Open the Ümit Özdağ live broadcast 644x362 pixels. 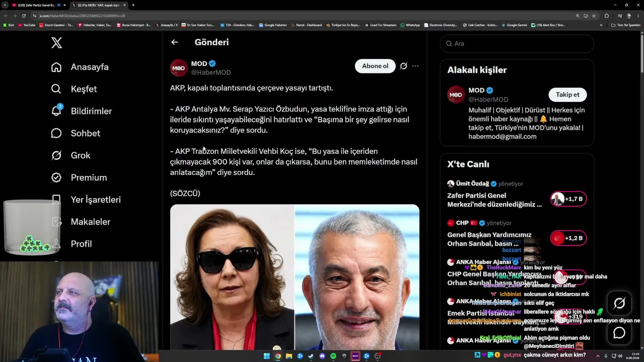tap(495, 200)
